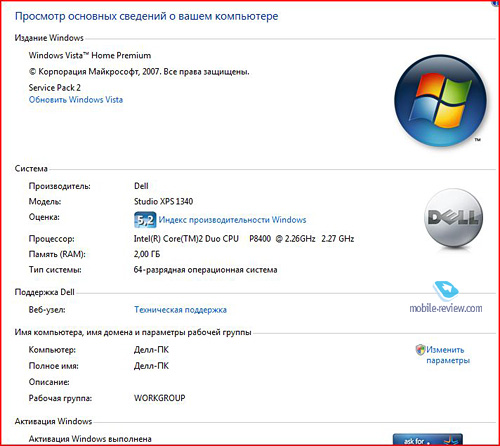Click the mobile-review.com arrow logo

446,290
